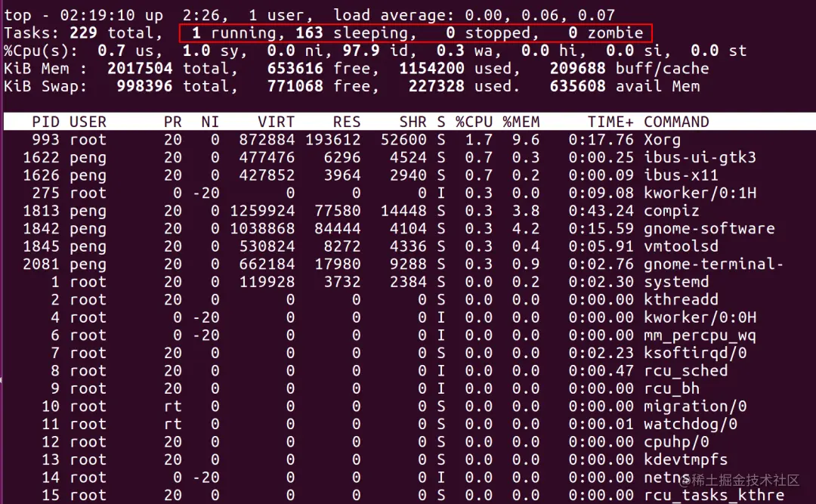Select the ksoftirqd/0 process name
Viewport: 816px width, 504px height.
(x=695, y=353)
